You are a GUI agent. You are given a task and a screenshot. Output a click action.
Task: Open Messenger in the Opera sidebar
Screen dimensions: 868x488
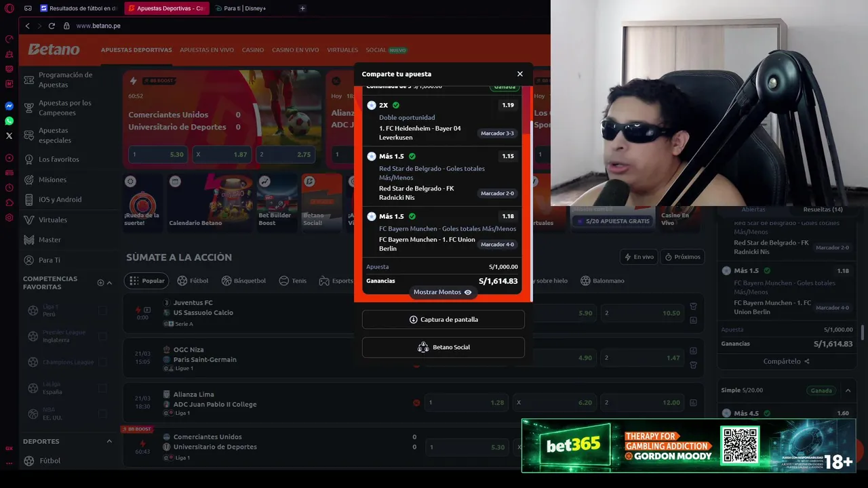(x=9, y=106)
